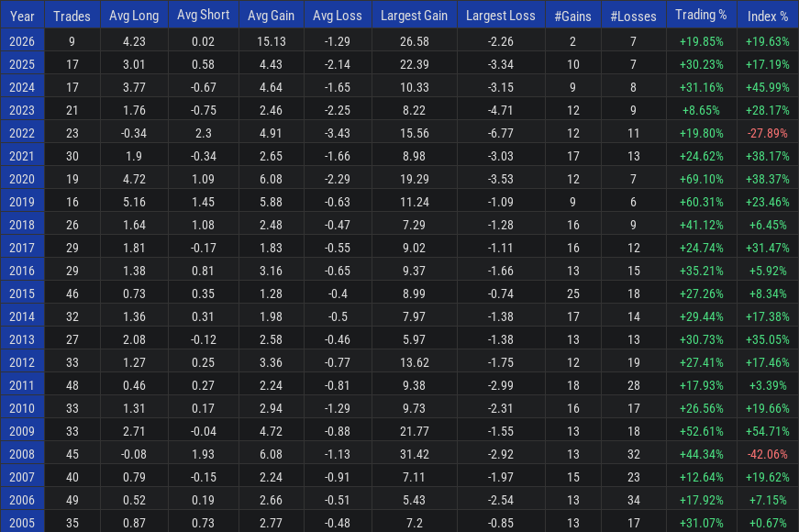Select the Largest Loss column header
Viewport: 799px width, 532px height.
pos(500,16)
